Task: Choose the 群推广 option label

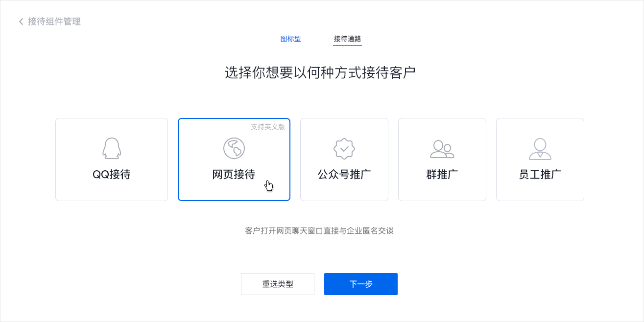Action: pyautogui.click(x=442, y=175)
